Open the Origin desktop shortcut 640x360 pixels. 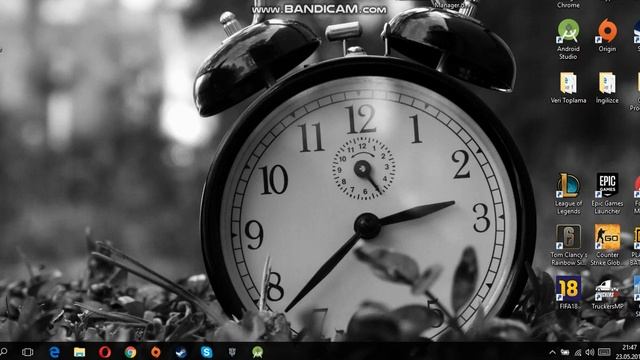[607, 36]
